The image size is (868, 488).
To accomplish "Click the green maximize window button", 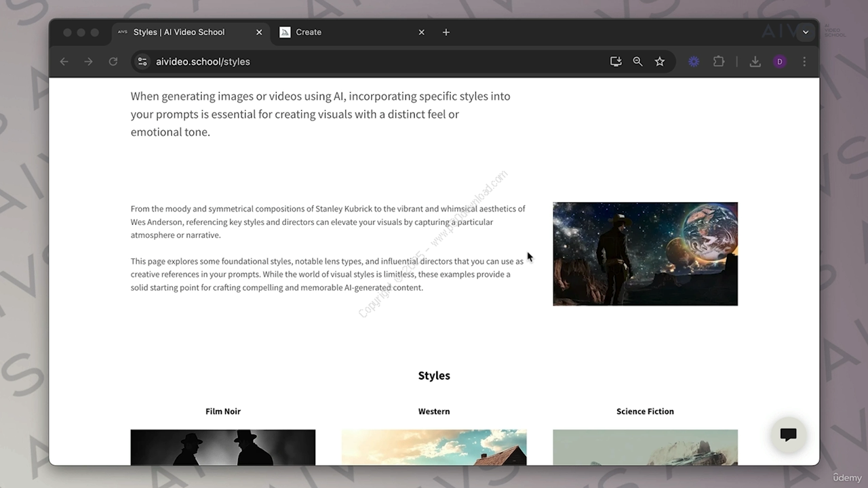I will point(95,33).
